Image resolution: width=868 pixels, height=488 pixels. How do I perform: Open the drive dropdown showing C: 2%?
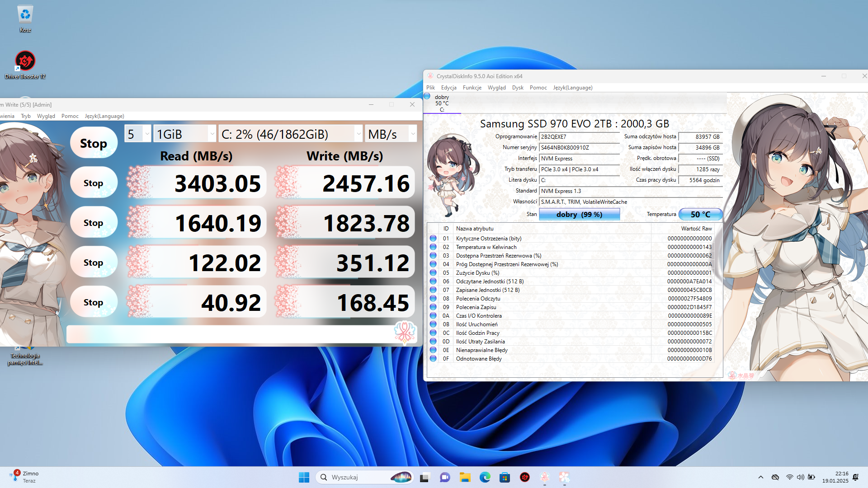[x=291, y=134]
